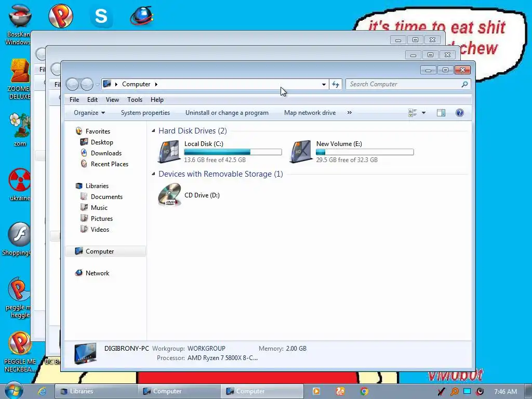This screenshot has height=399, width=532.
Task: Open recent pages dropdown beside navigation arrows
Action: [x=97, y=84]
